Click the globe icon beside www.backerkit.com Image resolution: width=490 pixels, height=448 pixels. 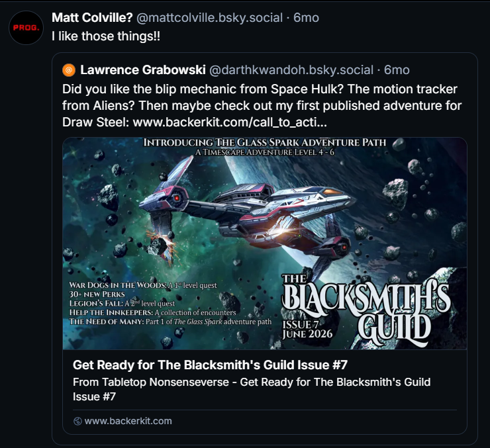[77, 421]
